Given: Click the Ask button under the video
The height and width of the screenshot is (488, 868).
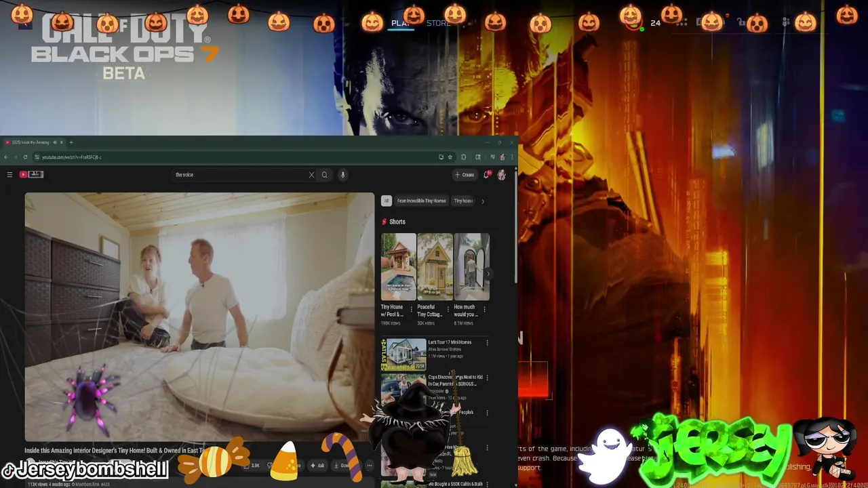Looking at the screenshot, I should 317,466.
